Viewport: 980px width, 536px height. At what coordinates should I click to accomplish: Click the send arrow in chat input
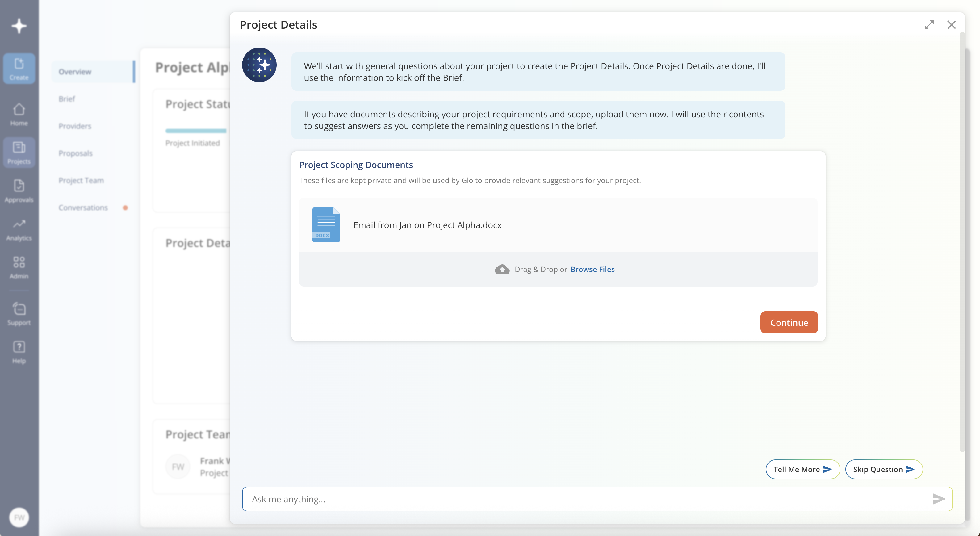(x=939, y=499)
